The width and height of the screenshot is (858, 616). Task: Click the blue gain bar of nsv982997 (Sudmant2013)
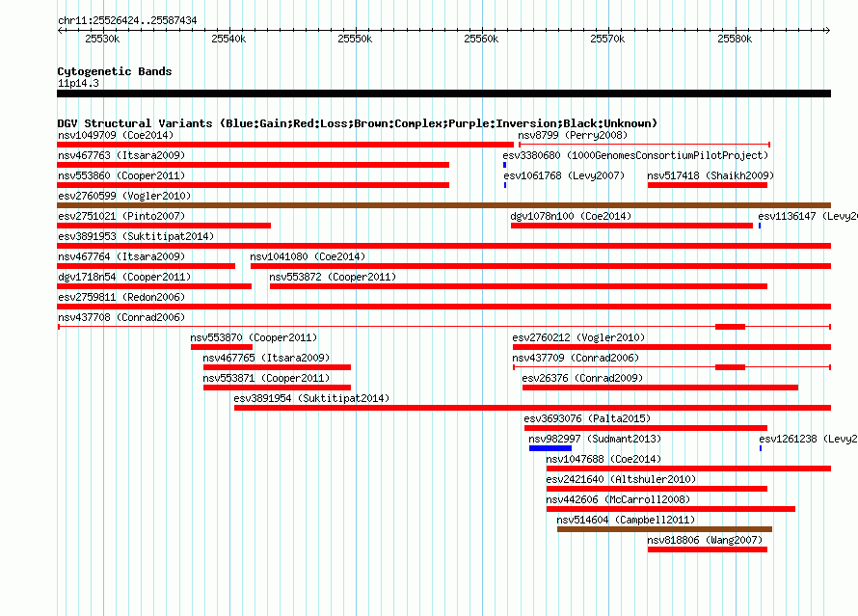pos(550,448)
